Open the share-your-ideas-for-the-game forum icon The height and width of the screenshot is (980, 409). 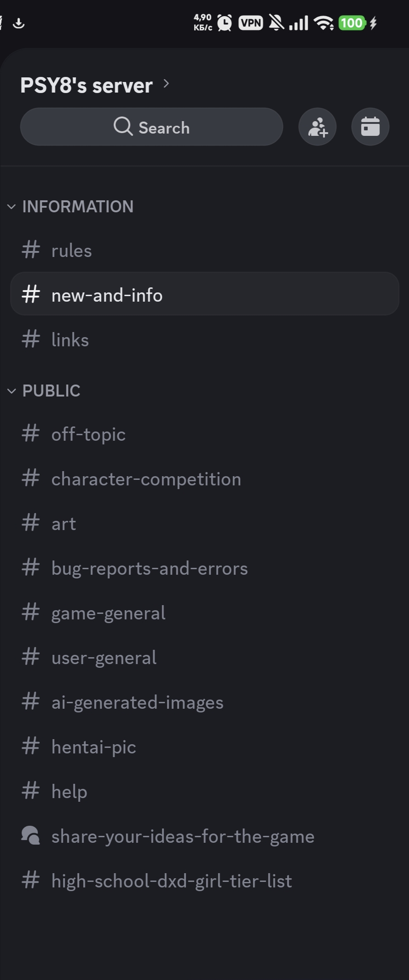coord(31,836)
